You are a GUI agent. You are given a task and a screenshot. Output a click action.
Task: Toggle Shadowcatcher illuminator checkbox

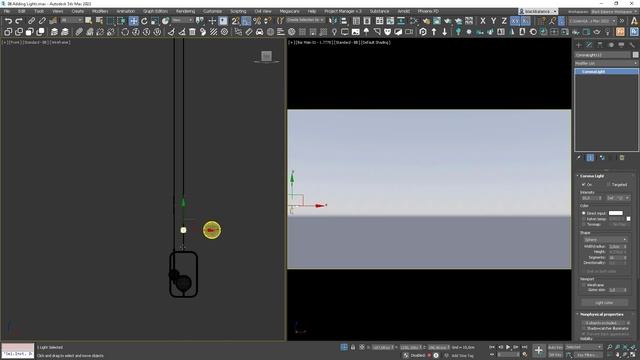click(x=584, y=328)
